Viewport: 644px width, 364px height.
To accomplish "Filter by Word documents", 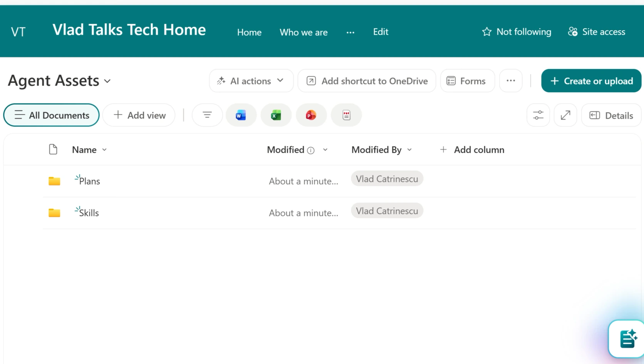I will 241,115.
